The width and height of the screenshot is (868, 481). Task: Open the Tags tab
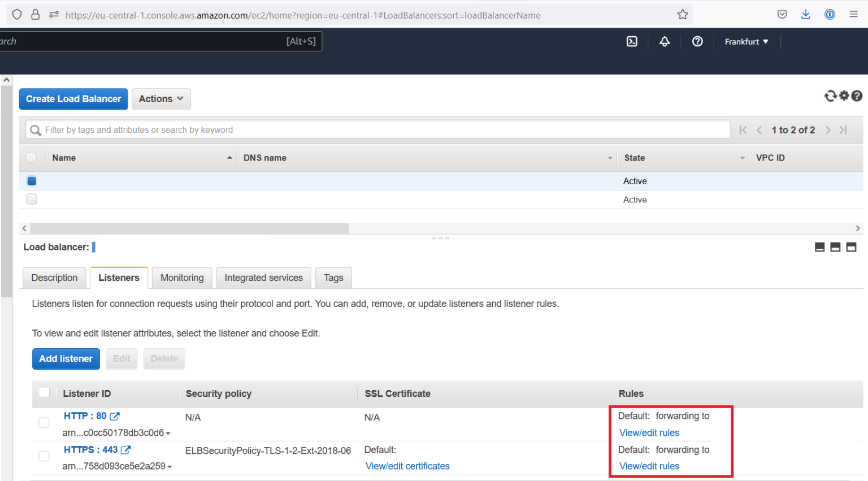point(333,278)
